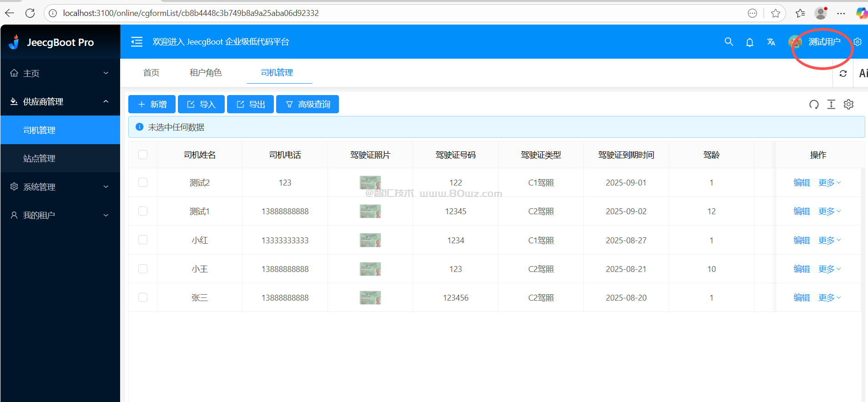Viewport: 868px width, 402px height.
Task: Click the date cell 2025-08-27
Action: tap(626, 240)
